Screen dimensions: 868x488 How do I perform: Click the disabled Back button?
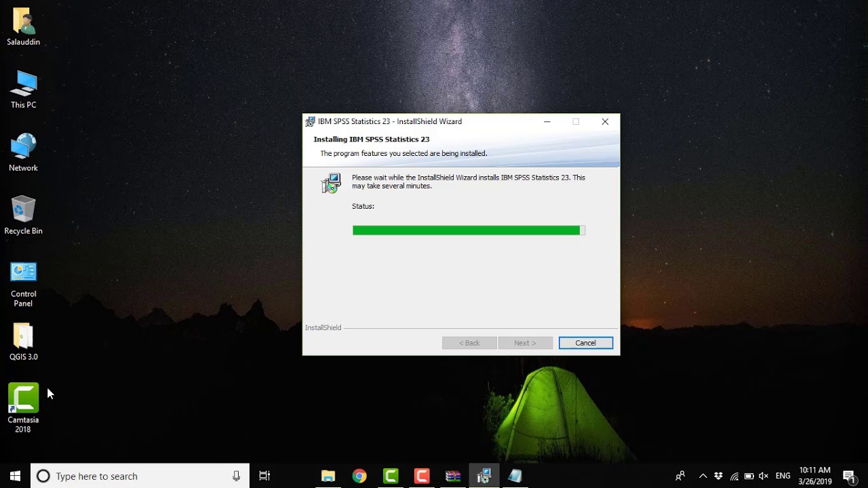coord(469,343)
